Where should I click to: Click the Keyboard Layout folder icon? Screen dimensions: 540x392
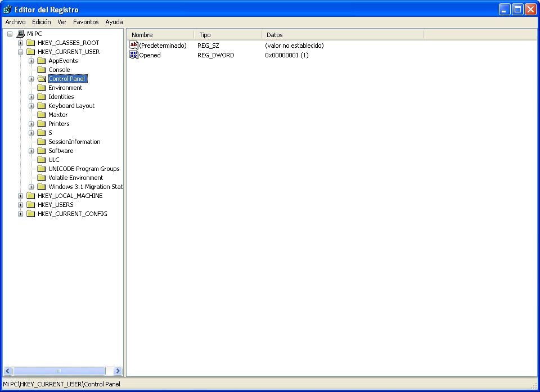click(x=41, y=106)
